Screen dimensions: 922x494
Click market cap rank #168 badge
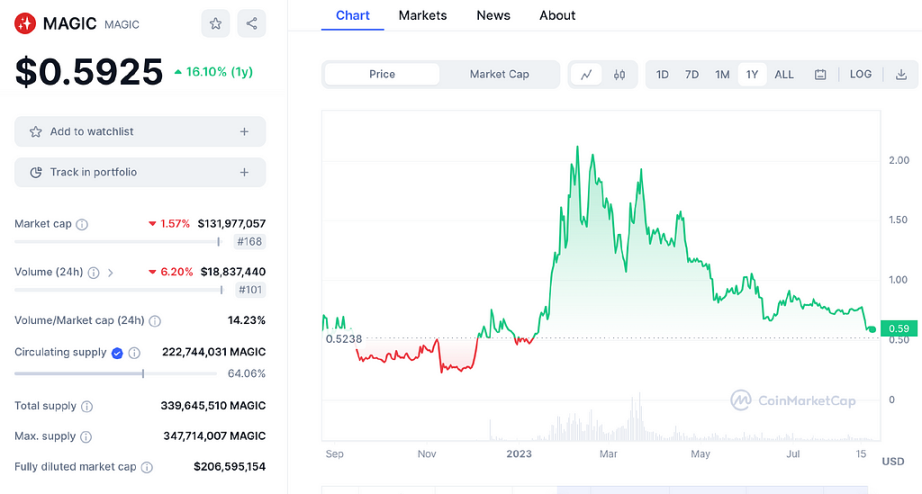pos(249,242)
